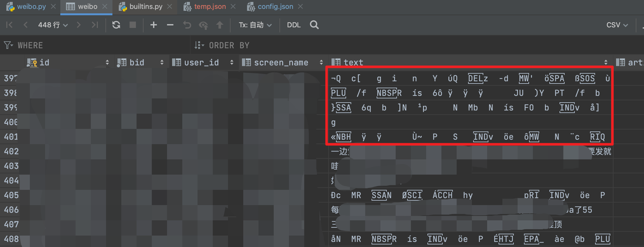Close the weibo.py tab
Viewport: 644px width, 247px height.
click(53, 6)
